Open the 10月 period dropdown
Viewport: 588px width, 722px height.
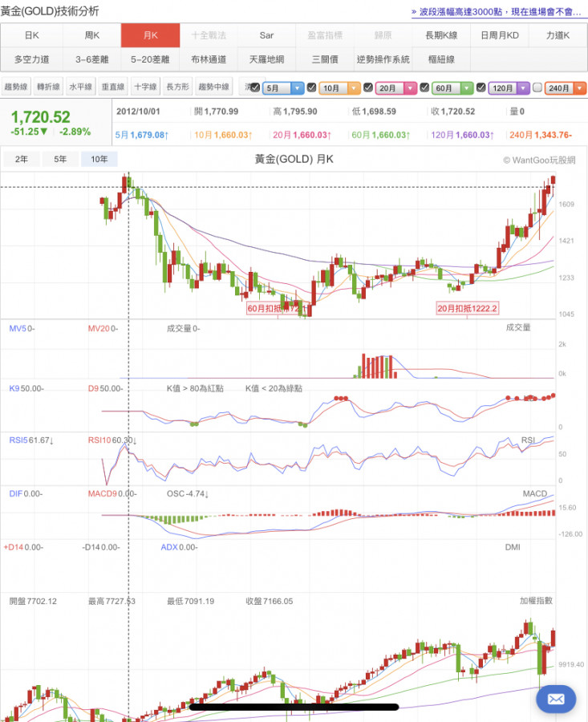point(353,87)
